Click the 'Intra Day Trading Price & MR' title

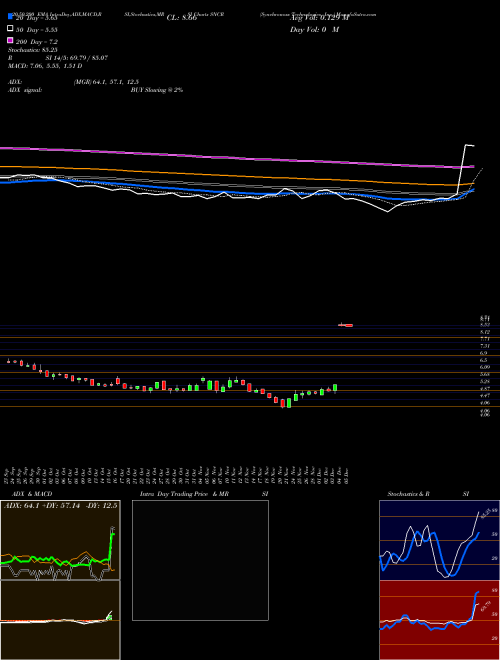coord(185,494)
